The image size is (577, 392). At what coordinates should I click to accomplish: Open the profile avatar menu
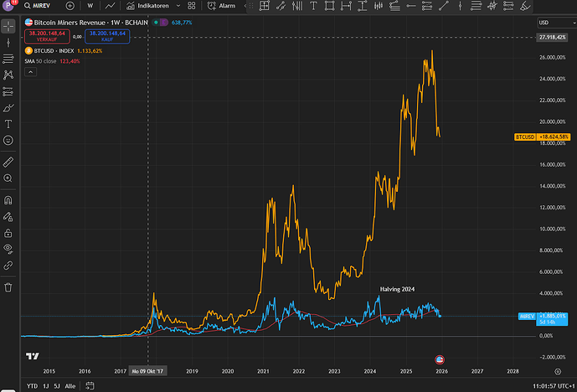click(9, 6)
